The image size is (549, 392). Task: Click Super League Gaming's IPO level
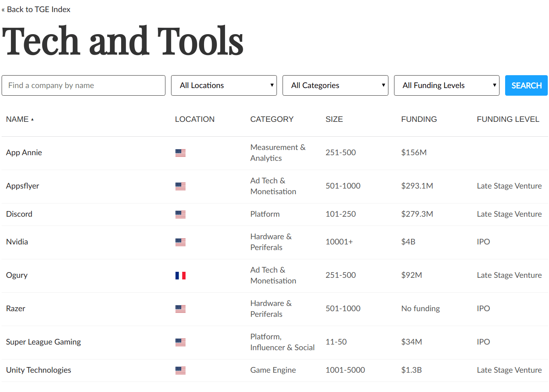(x=483, y=342)
